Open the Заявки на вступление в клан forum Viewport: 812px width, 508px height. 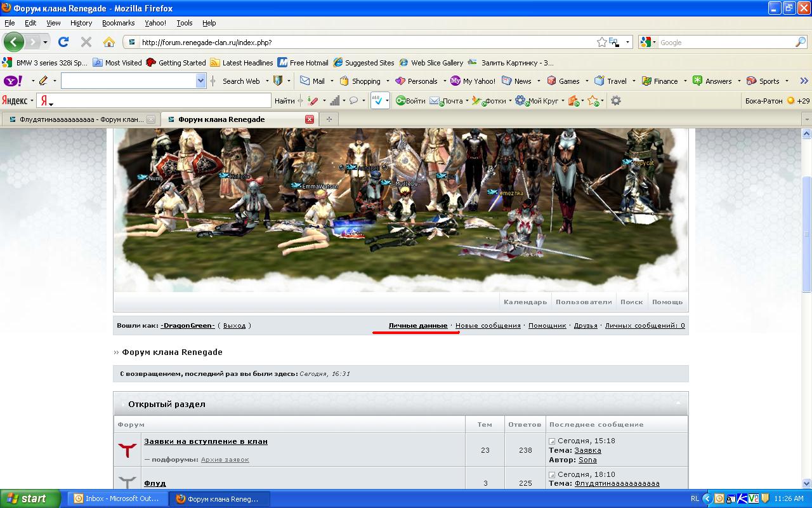(206, 441)
